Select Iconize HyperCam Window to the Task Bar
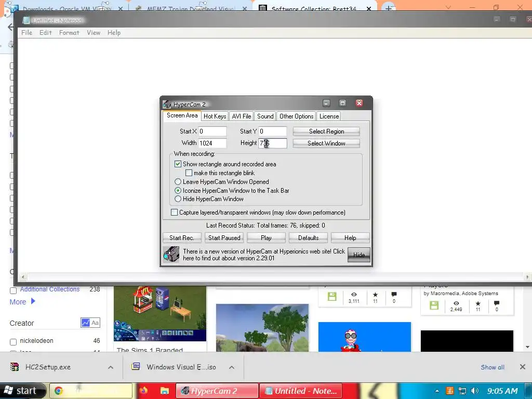 [178, 191]
